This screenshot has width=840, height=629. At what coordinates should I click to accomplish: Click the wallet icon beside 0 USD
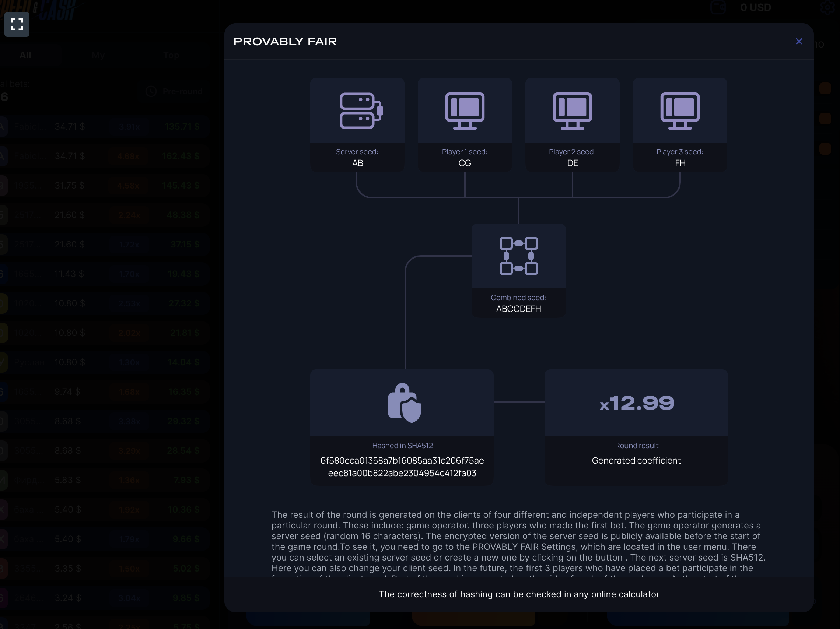pos(718,8)
